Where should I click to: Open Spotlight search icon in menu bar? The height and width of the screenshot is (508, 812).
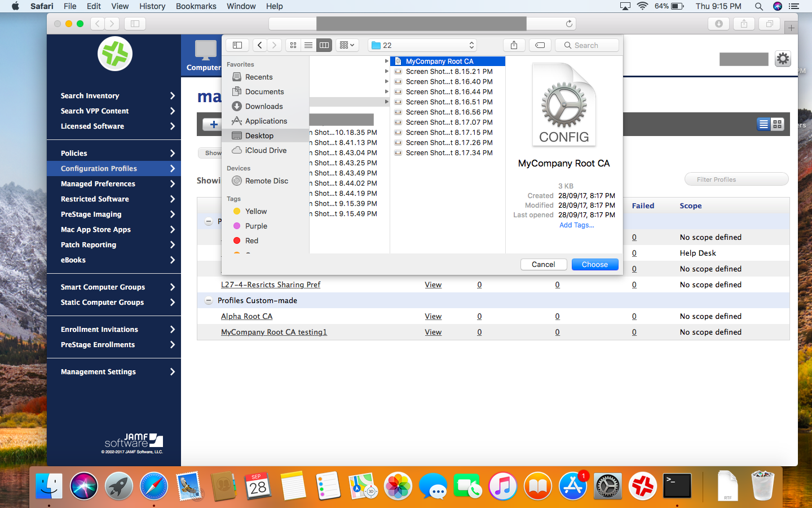click(x=758, y=6)
